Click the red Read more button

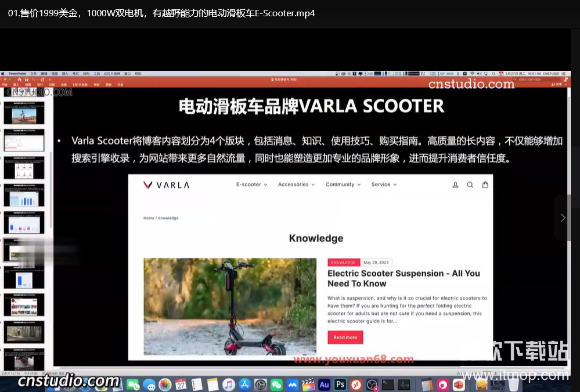pos(345,337)
